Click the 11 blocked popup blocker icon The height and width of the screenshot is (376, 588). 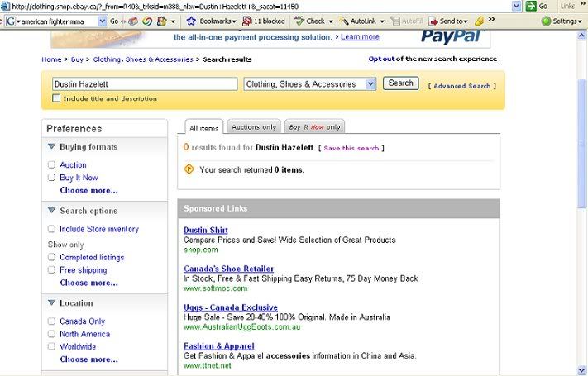pos(246,21)
